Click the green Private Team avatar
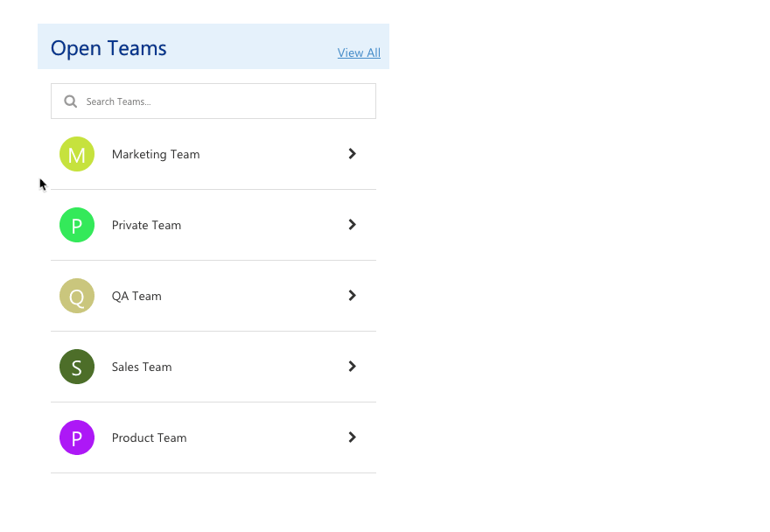This screenshot has height=532, width=770. pyautogui.click(x=77, y=225)
